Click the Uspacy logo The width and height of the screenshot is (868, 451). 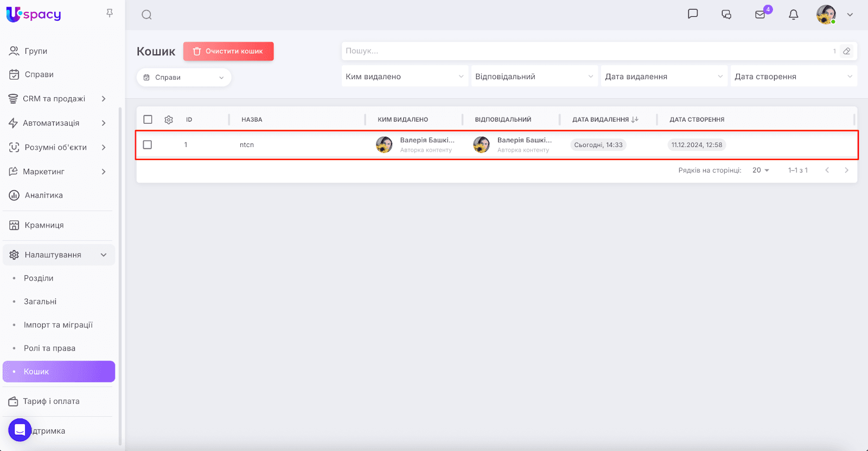pos(34,15)
